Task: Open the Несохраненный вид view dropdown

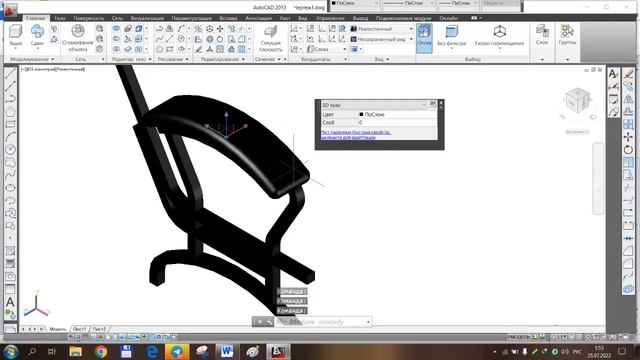Action: click(382, 39)
